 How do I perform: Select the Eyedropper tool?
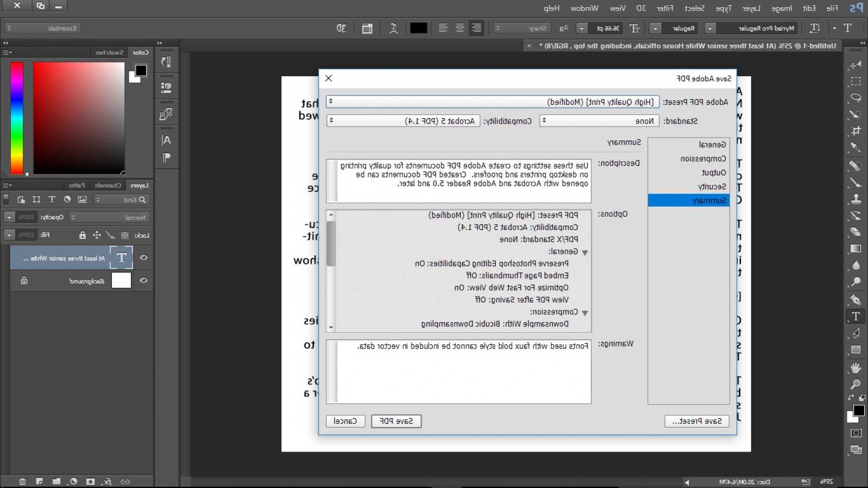(x=855, y=147)
